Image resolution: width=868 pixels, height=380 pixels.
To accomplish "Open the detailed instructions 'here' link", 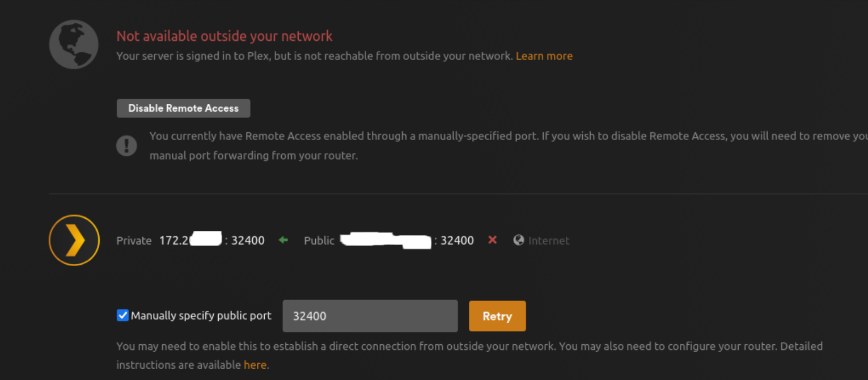I will (x=255, y=365).
